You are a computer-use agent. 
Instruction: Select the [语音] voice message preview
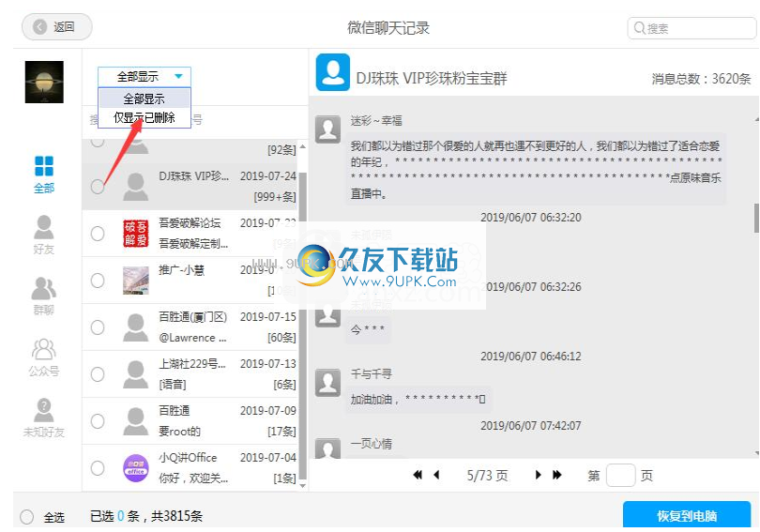pos(173,385)
